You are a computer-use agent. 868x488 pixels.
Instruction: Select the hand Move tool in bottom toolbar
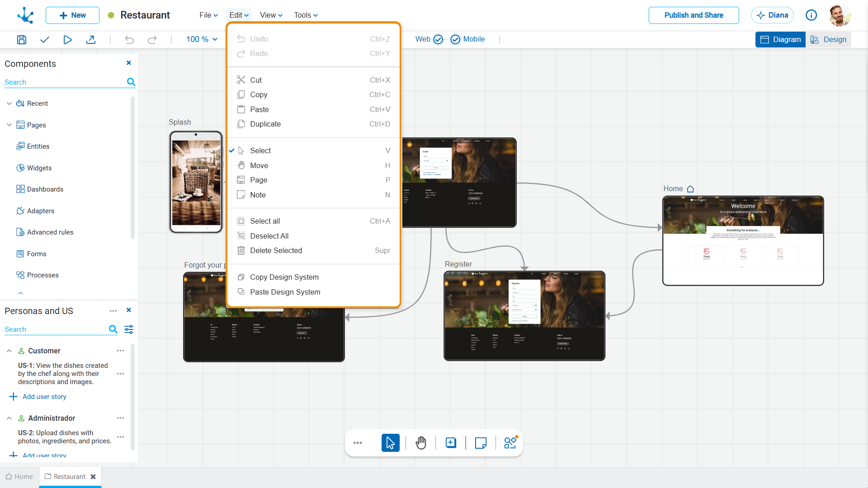tap(421, 443)
